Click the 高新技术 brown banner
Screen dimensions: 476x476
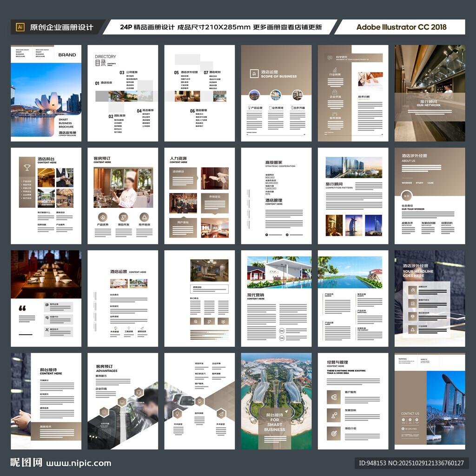pyautogui.click(x=56, y=431)
